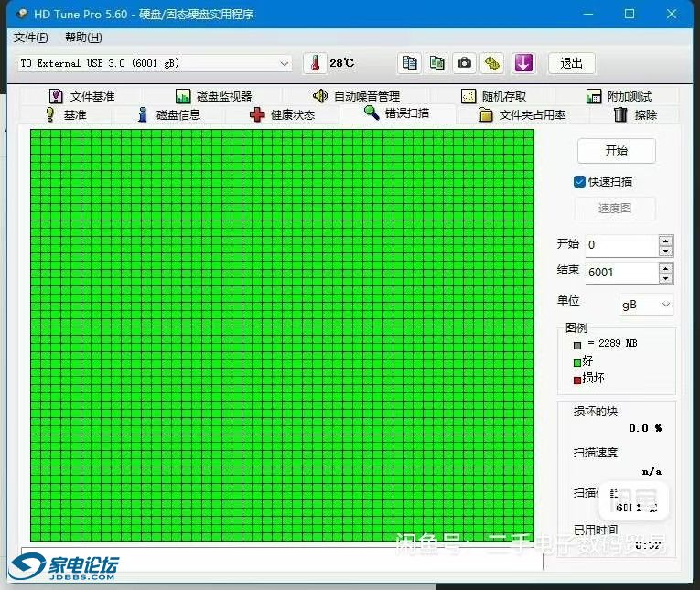
Task: Click the green 好 legend swatch
Action: coord(577,363)
